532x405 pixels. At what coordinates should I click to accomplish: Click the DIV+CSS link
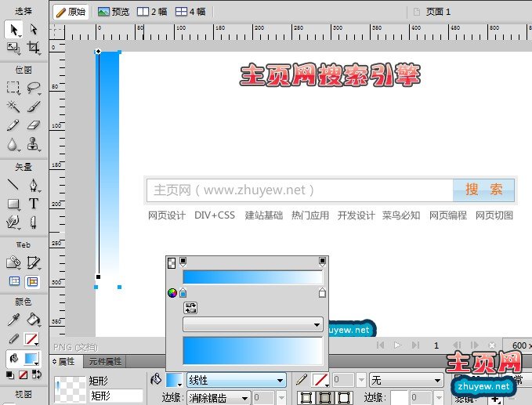(215, 215)
